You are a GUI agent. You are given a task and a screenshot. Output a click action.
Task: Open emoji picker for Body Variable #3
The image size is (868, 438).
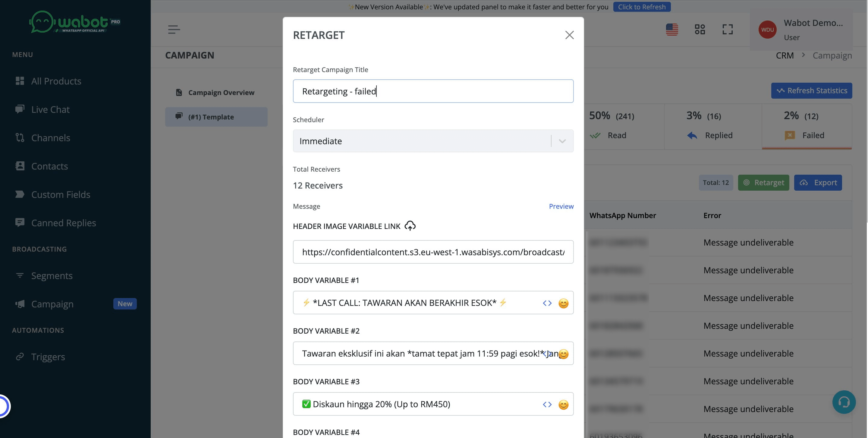(x=563, y=404)
